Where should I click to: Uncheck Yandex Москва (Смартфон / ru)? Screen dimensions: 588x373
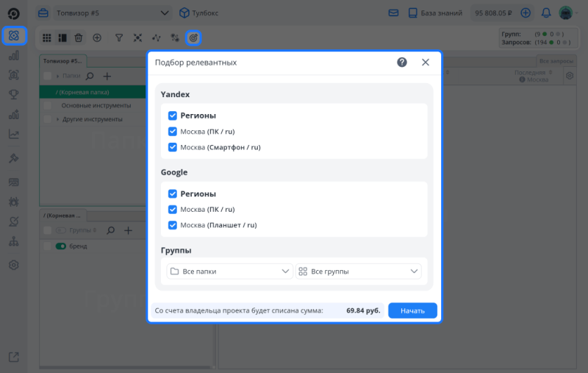click(173, 147)
